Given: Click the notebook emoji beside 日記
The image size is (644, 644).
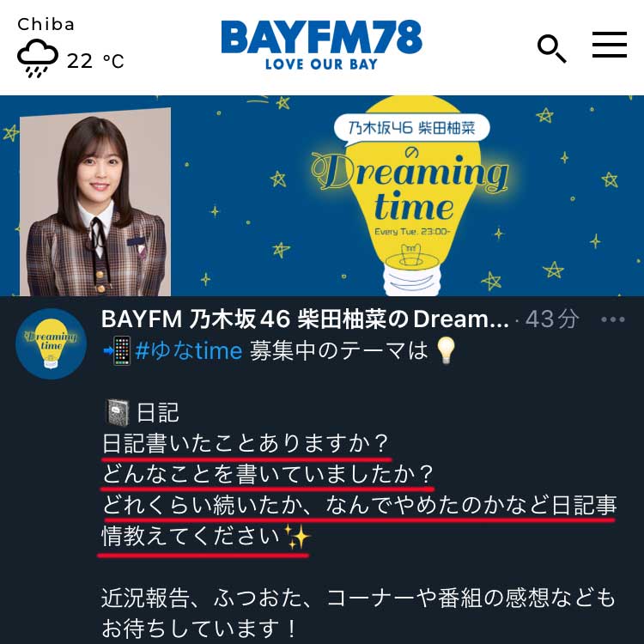Looking at the screenshot, I should click(118, 412).
